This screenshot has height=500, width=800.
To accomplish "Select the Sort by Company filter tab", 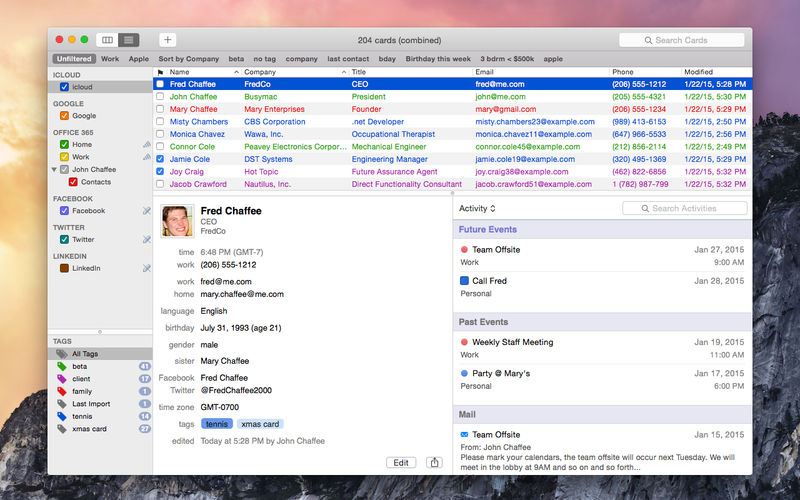I will click(x=188, y=59).
